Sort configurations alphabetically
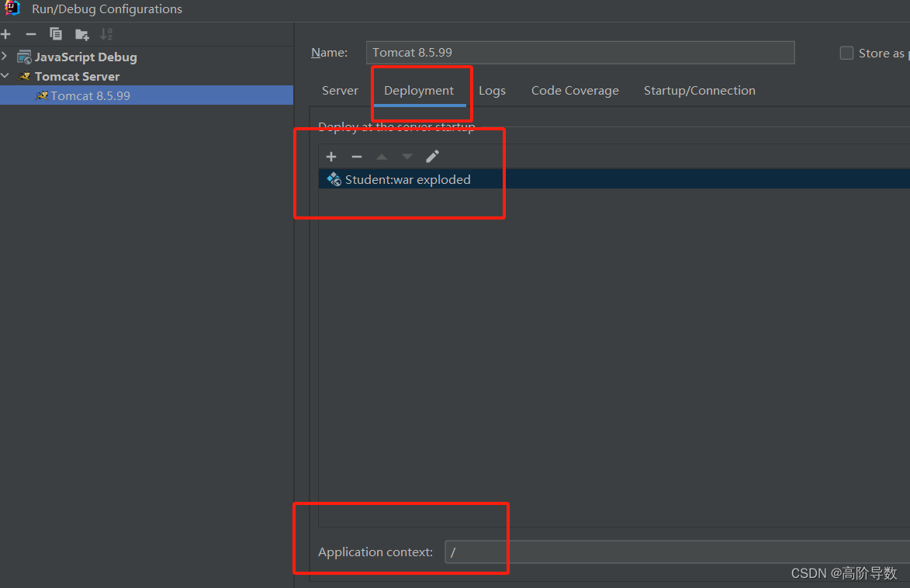 click(106, 34)
